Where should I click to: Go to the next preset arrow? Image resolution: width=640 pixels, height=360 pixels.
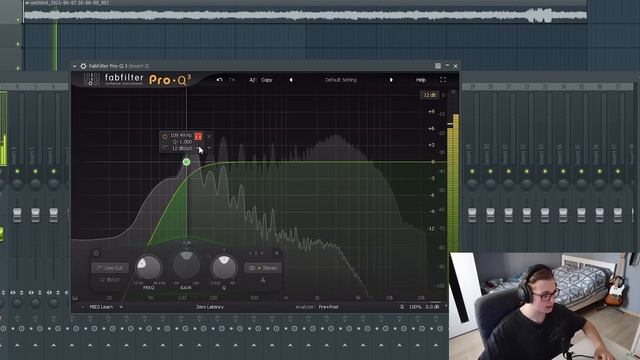tap(391, 80)
